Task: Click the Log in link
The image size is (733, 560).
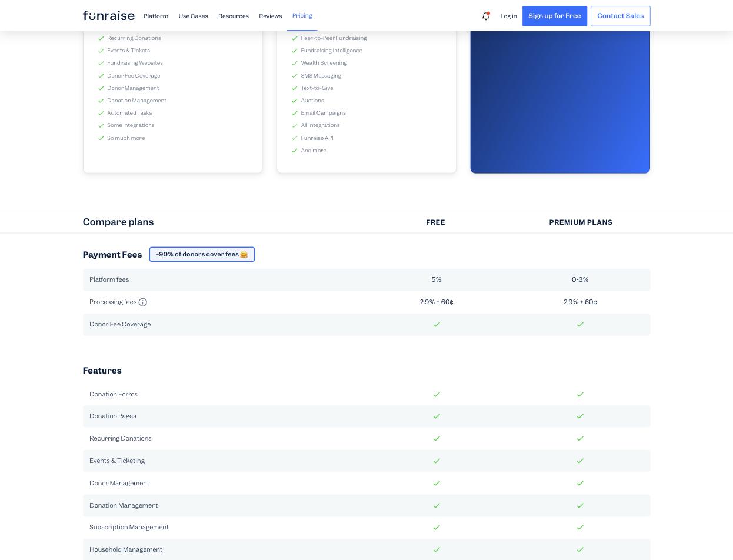Action: tap(508, 16)
